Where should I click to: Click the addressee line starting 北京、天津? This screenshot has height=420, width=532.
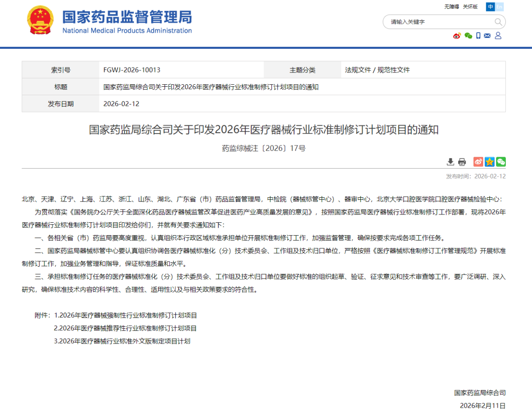point(262,199)
